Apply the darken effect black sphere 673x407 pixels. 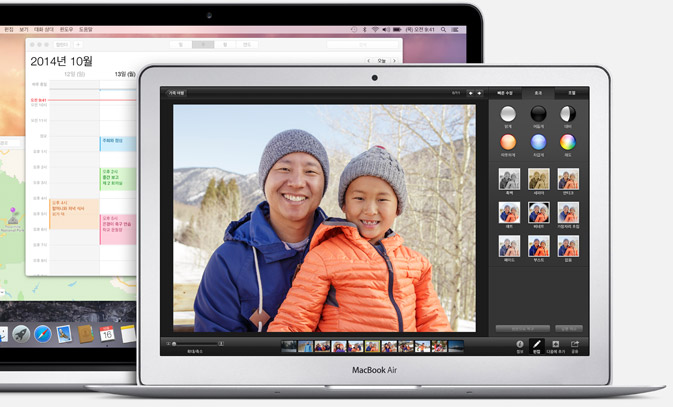click(x=539, y=114)
